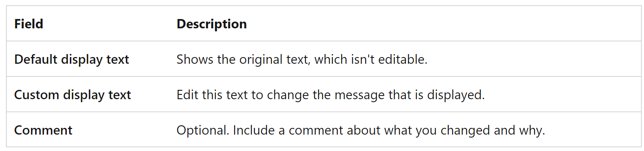The height and width of the screenshot is (151, 644).
Task: Click the word 'Custom' in the Field column
Action: (37, 95)
